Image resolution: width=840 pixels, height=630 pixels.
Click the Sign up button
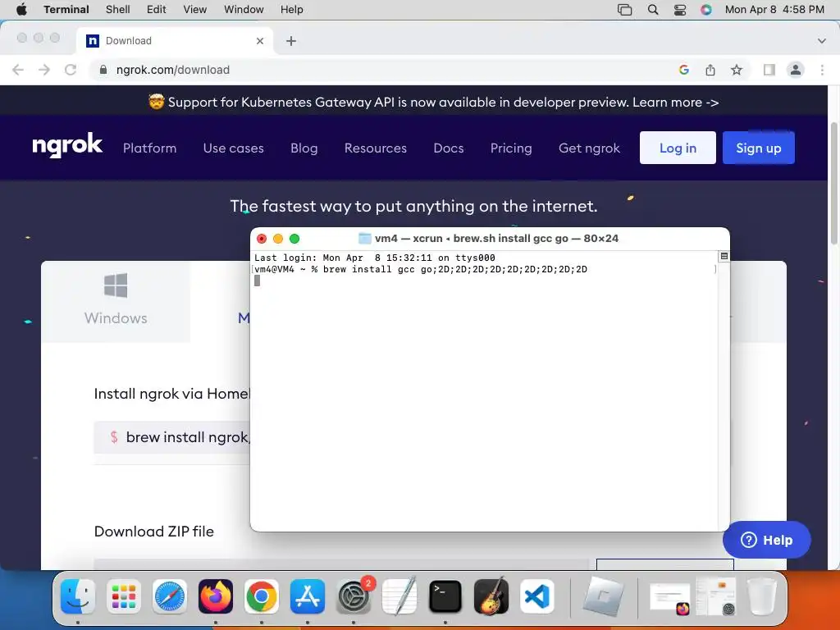pyautogui.click(x=758, y=148)
